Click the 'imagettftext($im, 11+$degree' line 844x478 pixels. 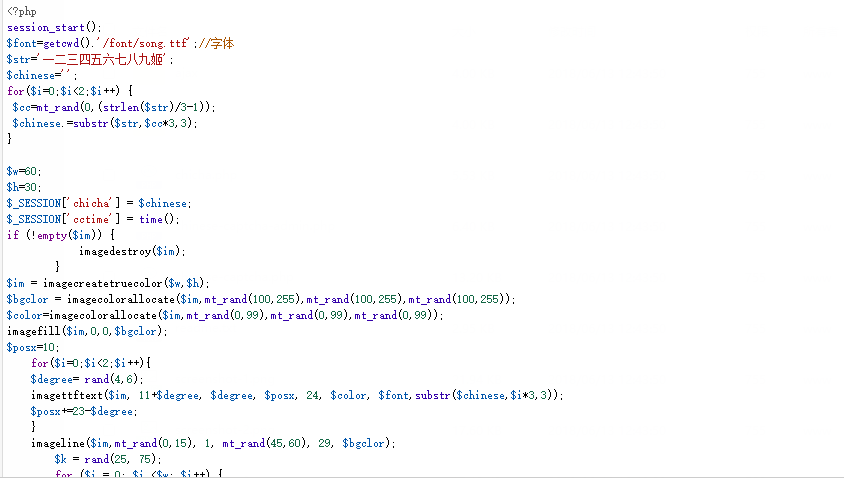click(297, 395)
